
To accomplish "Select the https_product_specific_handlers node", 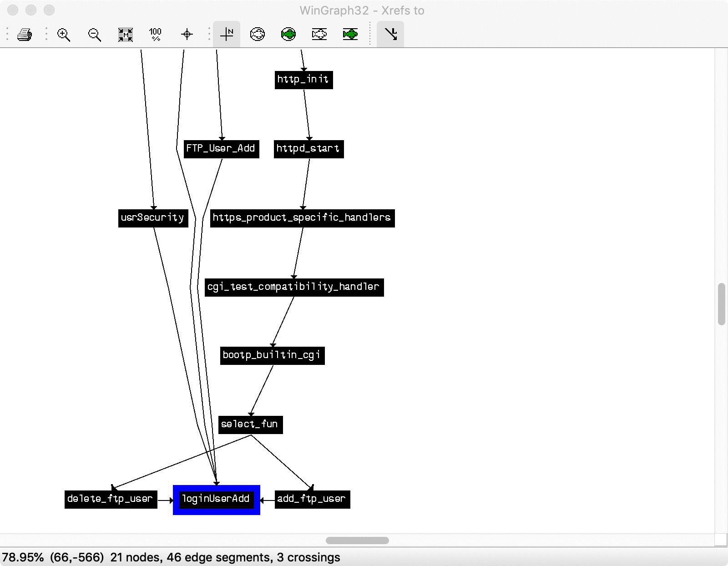I will tap(302, 218).
